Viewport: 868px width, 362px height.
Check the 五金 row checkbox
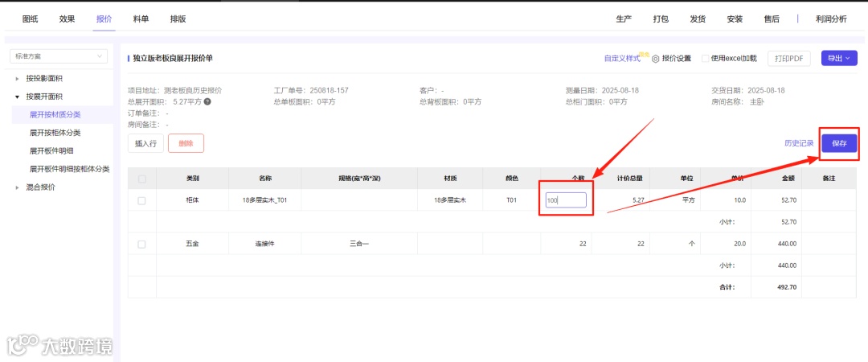(141, 244)
